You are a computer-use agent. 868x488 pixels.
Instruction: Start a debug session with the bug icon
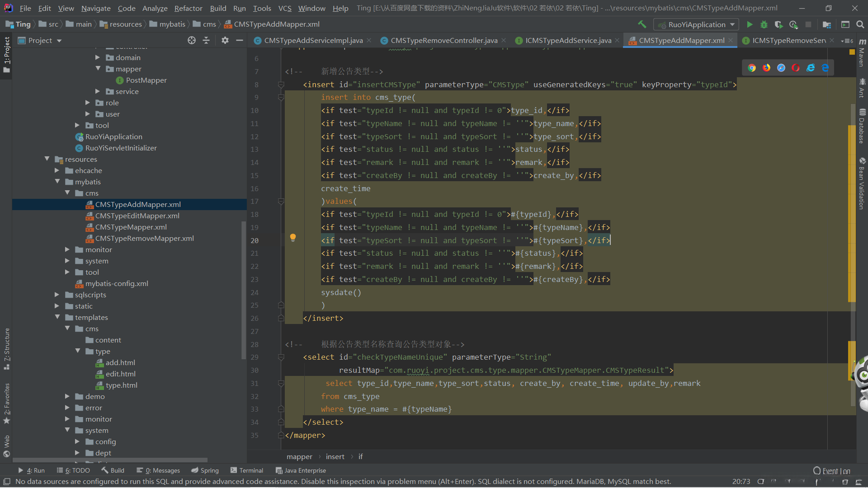764,24
